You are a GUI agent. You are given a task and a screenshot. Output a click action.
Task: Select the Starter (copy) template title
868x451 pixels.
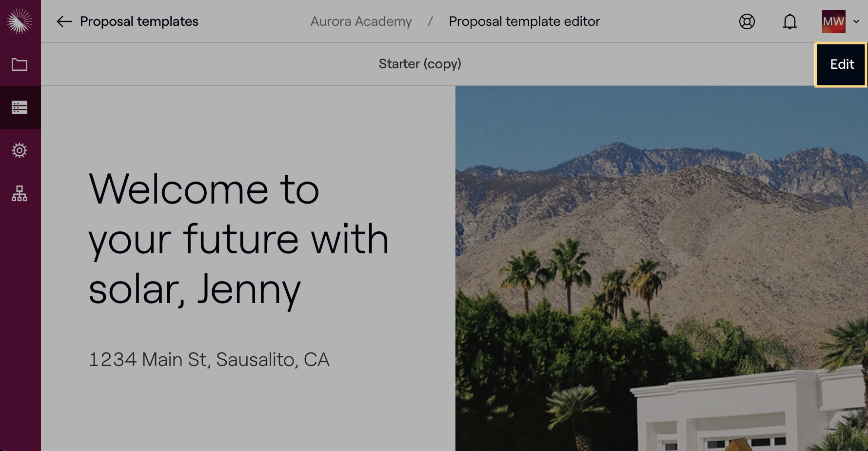click(420, 64)
